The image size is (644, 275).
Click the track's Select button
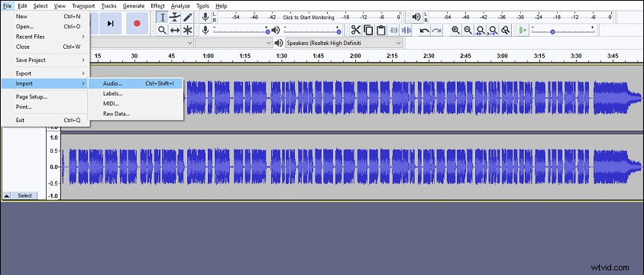point(24,196)
